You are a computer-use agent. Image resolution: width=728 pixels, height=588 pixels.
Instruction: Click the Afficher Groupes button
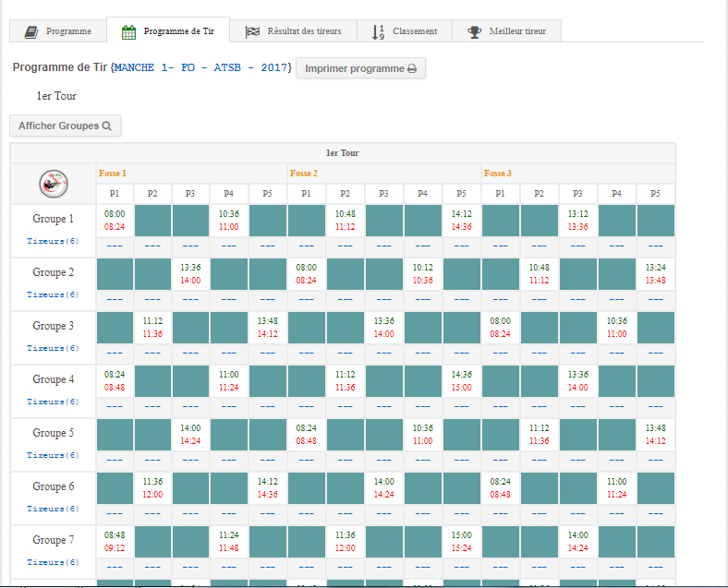pyautogui.click(x=65, y=126)
